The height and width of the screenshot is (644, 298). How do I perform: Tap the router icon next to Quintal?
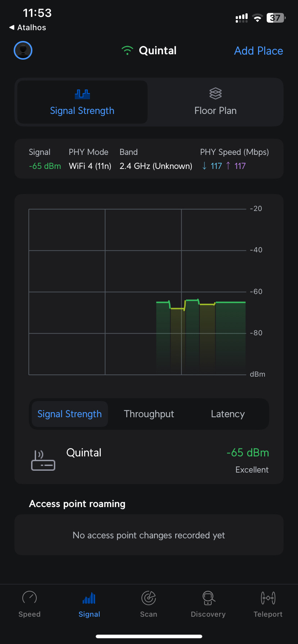(x=43, y=460)
